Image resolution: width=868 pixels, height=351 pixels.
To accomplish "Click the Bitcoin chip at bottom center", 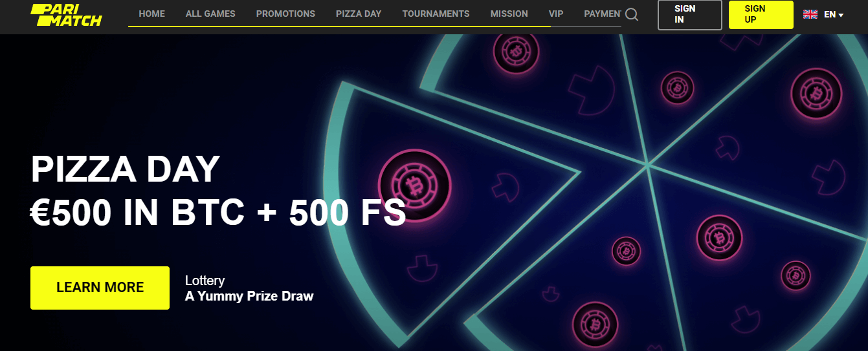I will tap(595, 325).
